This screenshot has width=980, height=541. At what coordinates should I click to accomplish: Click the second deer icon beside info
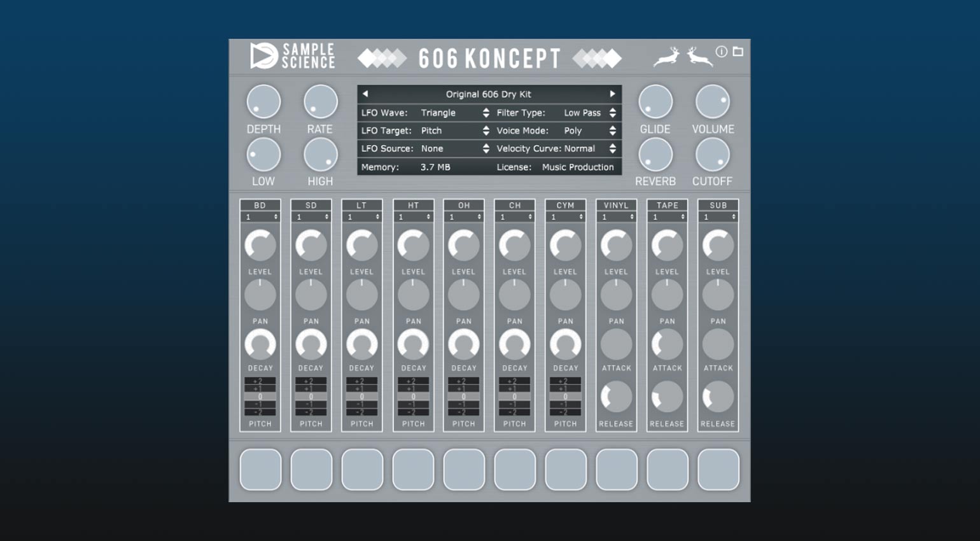click(x=699, y=57)
